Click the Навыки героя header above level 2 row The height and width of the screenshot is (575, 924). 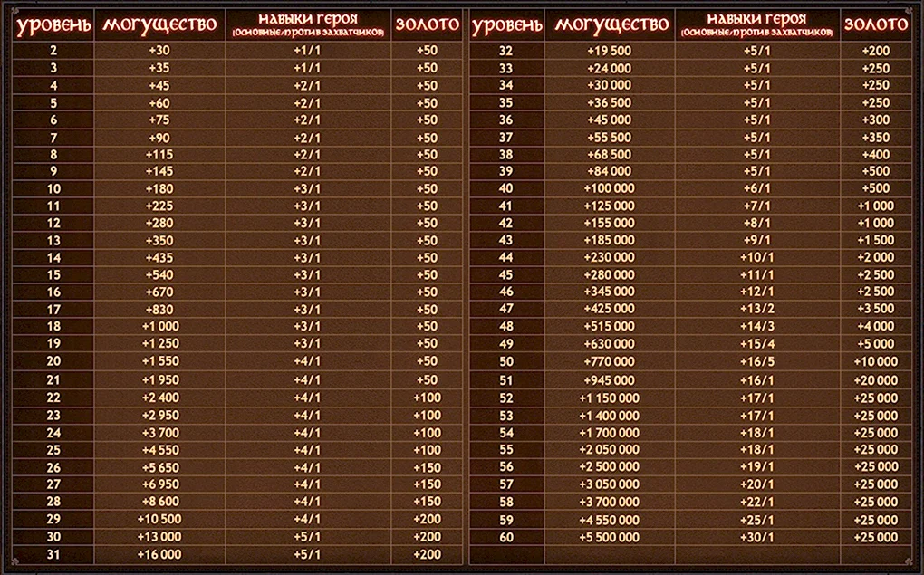click(308, 25)
